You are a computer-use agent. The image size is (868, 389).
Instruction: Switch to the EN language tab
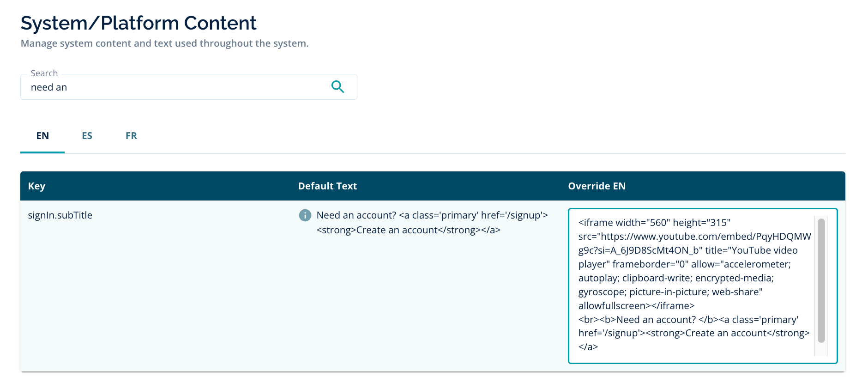click(x=42, y=136)
